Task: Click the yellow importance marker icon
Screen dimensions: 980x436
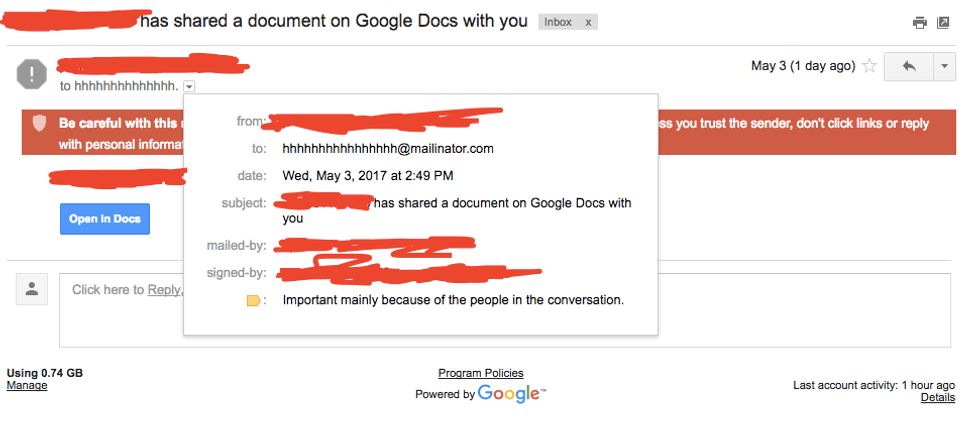Action: click(x=253, y=300)
